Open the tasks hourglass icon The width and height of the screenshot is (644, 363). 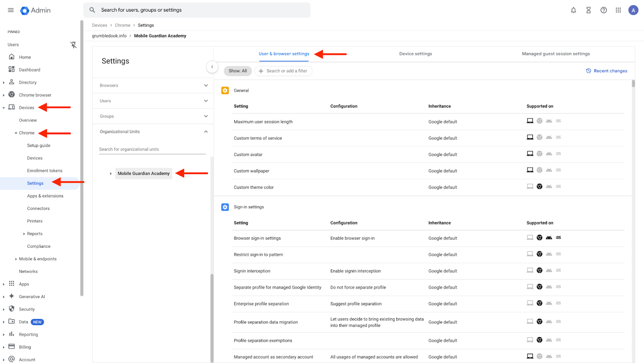point(588,10)
